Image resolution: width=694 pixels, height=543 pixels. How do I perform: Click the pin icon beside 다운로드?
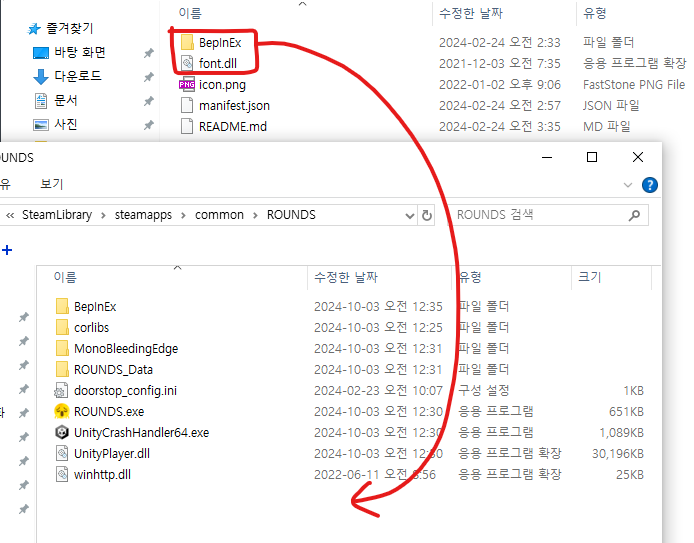tap(148, 77)
